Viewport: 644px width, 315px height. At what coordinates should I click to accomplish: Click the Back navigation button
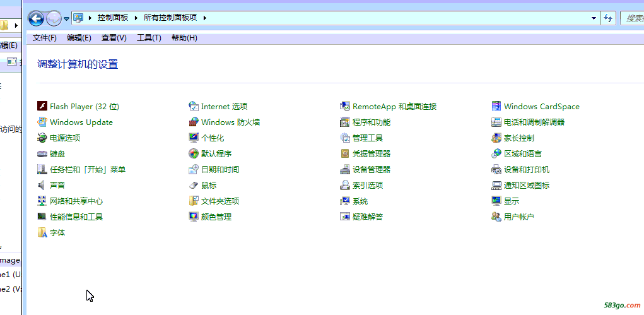36,18
